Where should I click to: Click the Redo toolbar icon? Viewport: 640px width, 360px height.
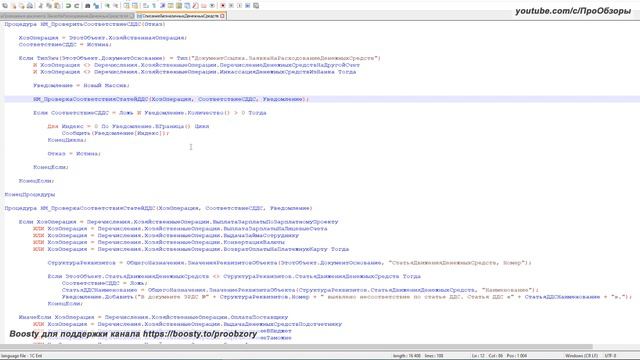pyautogui.click(x=76, y=6)
